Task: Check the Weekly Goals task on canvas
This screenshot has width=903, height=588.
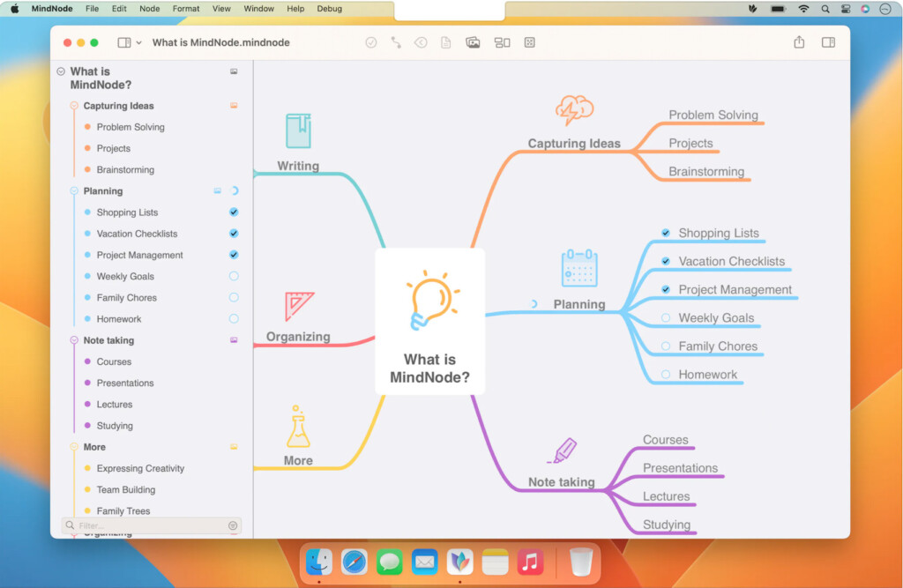Action: [x=666, y=318]
